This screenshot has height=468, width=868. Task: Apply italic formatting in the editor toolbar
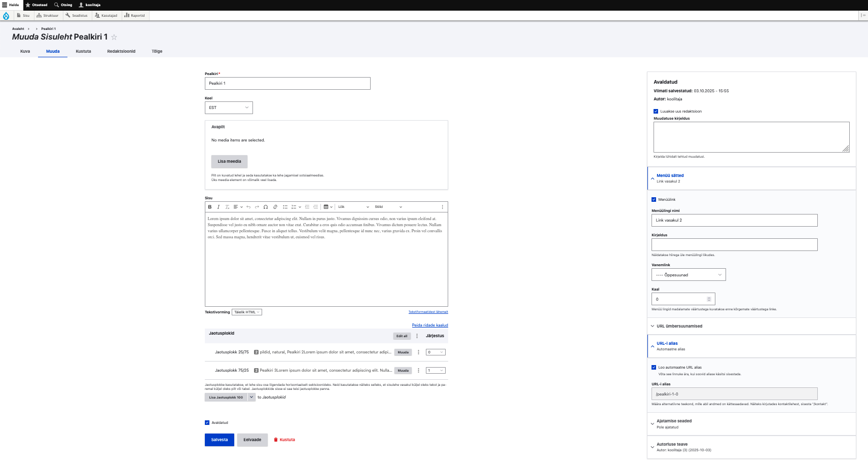point(219,207)
